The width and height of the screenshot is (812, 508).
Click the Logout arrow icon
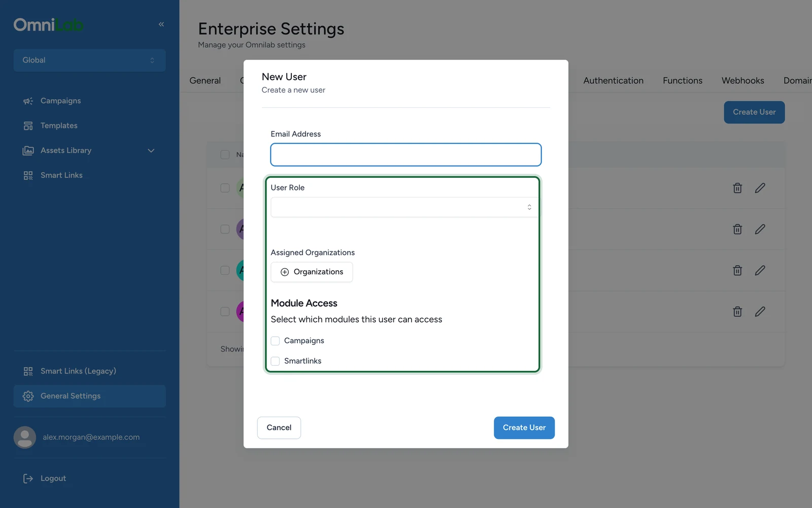pos(28,479)
